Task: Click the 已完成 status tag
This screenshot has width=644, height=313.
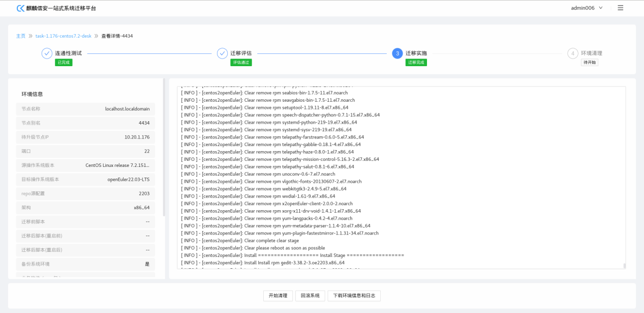Action: (x=64, y=63)
